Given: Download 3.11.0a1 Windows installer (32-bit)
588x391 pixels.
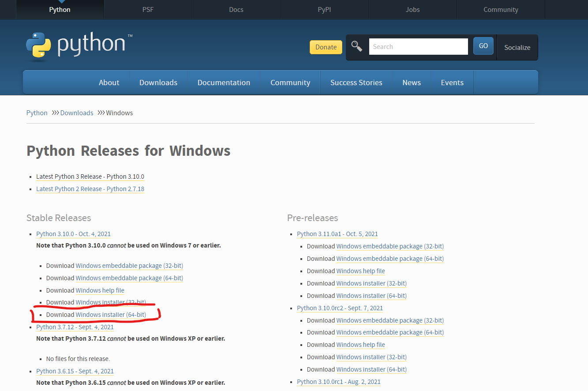Looking at the screenshot, I should (371, 283).
